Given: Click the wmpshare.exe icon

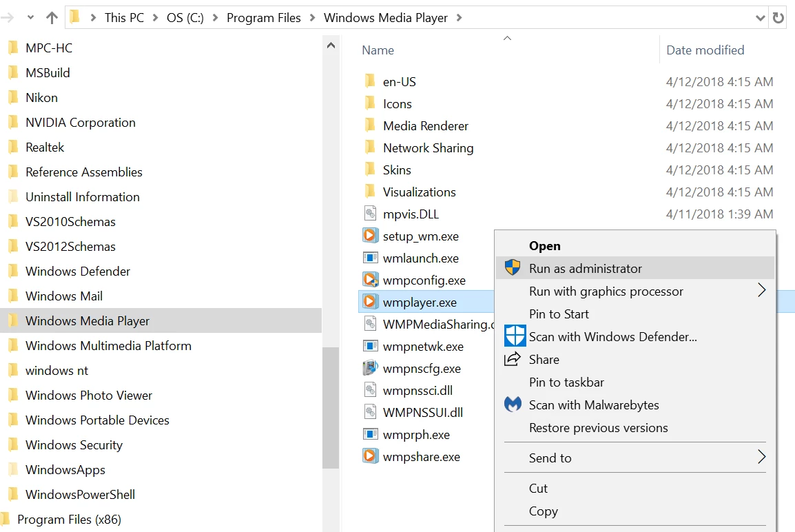Looking at the screenshot, I should (371, 456).
